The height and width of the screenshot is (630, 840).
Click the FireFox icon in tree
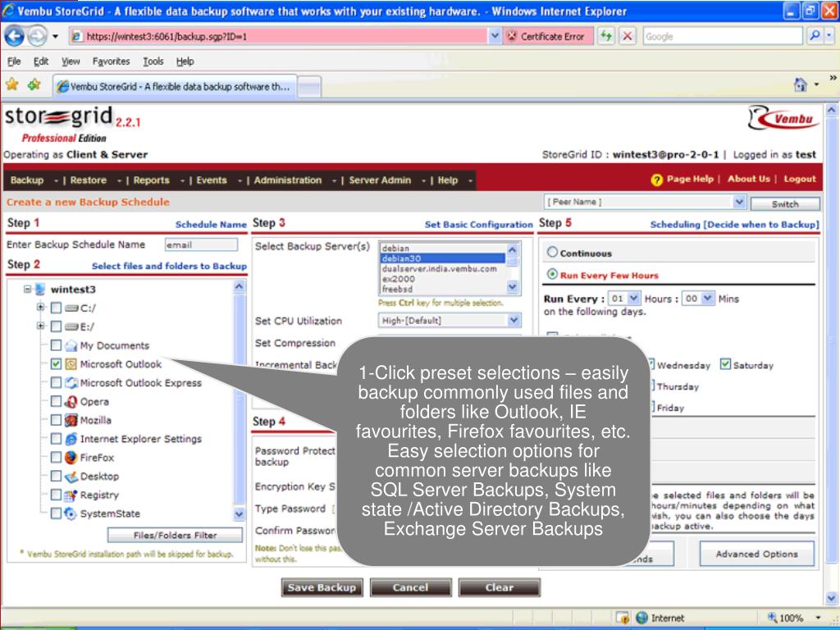click(71, 458)
